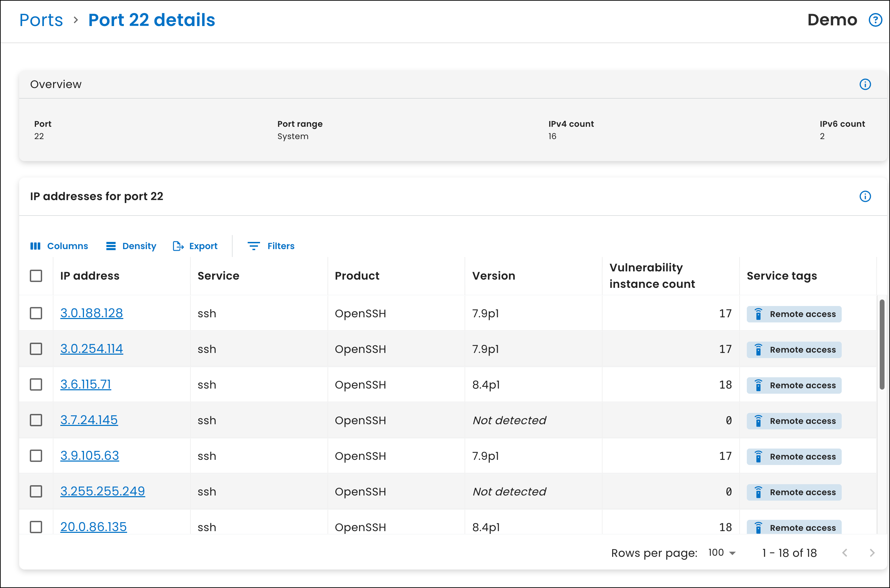Open the IP addresses panel info icon
The width and height of the screenshot is (890, 588).
pyautogui.click(x=865, y=196)
